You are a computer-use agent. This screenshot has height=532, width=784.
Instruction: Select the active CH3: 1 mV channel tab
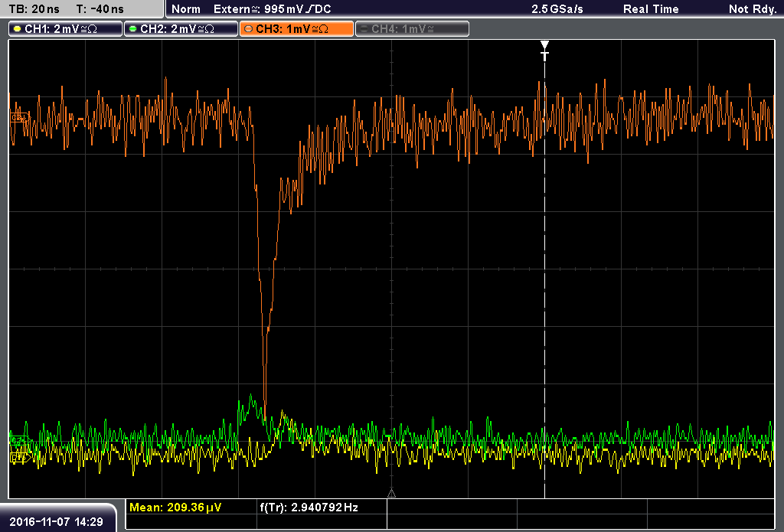coord(296,29)
